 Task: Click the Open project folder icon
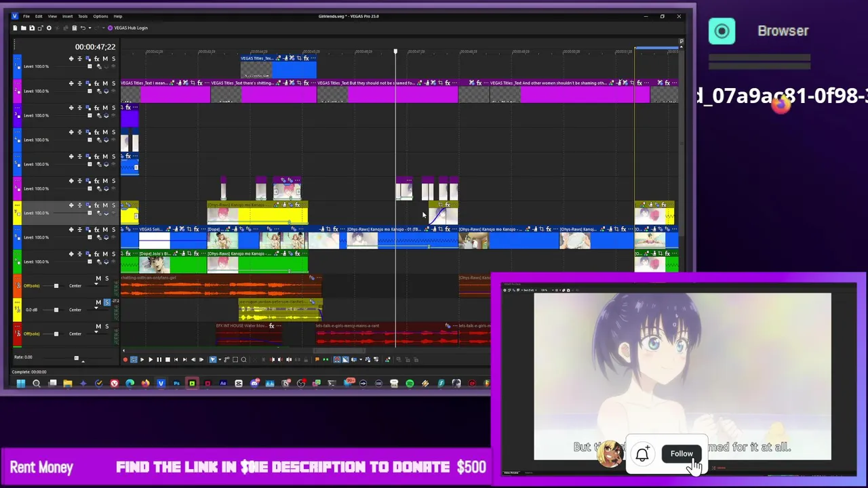click(23, 28)
